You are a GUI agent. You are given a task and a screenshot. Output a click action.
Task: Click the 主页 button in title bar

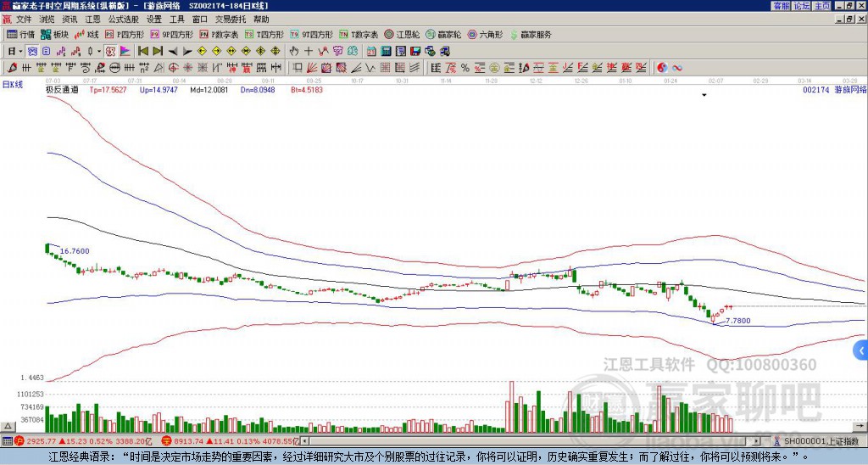pos(822,6)
